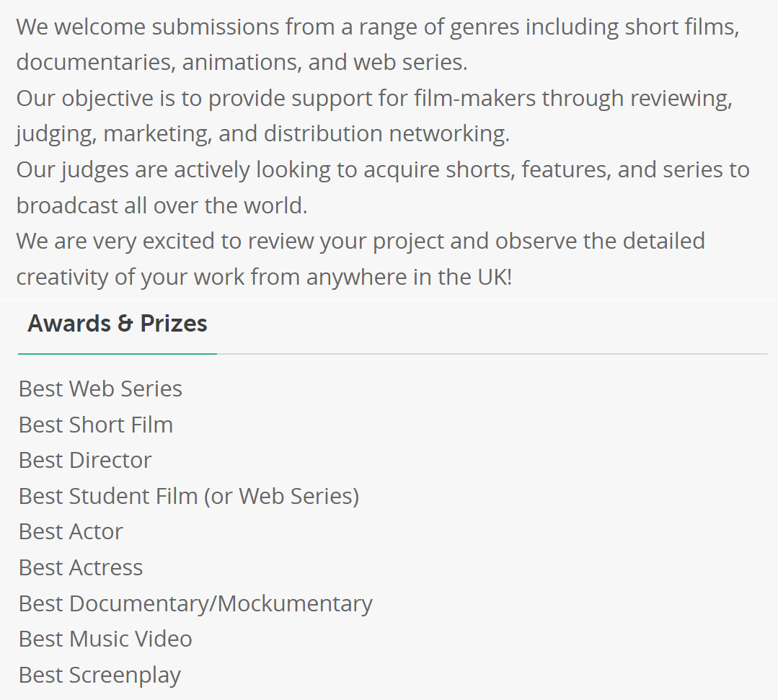
Task: Click the Best Screenplay award line
Action: coord(100,675)
